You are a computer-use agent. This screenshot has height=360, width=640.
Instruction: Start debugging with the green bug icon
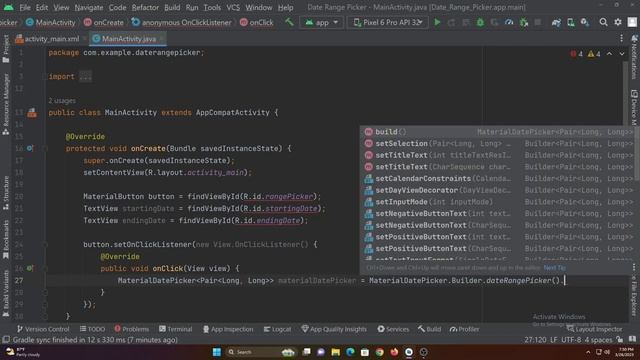[x=480, y=22]
